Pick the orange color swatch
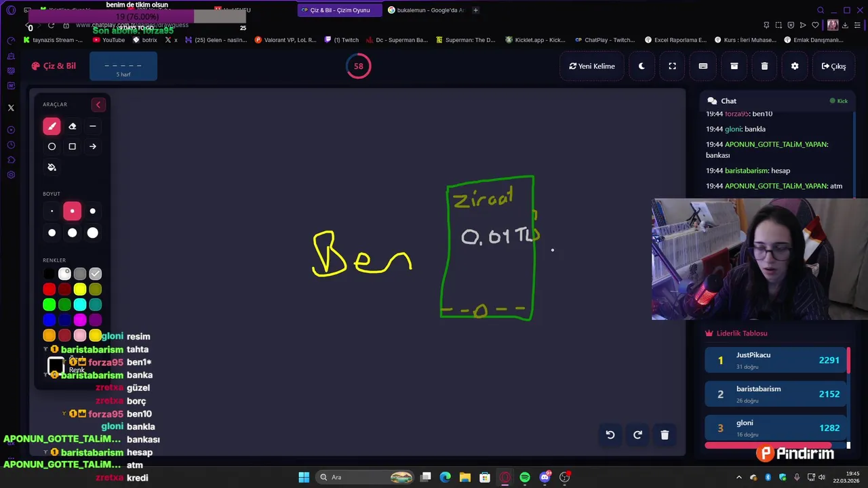Viewport: 868px width, 488px height. [49, 335]
